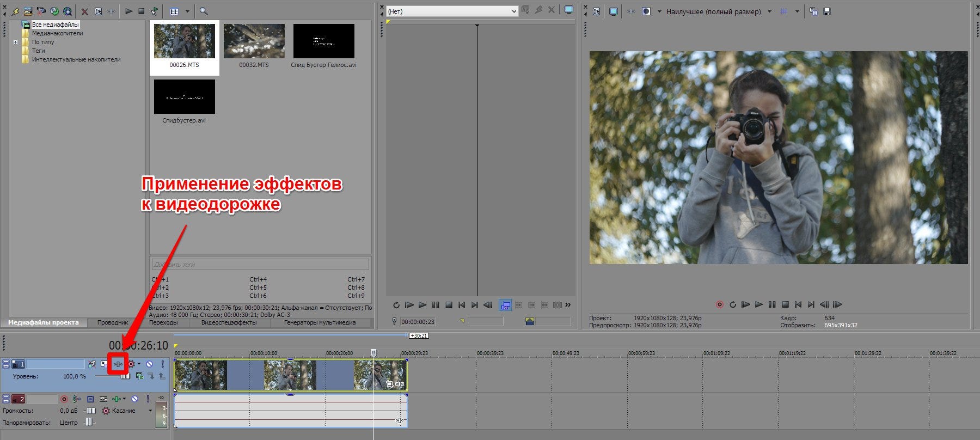Click the extract audio from CD icon
Screen dimensions: 980x440
(x=54, y=11)
